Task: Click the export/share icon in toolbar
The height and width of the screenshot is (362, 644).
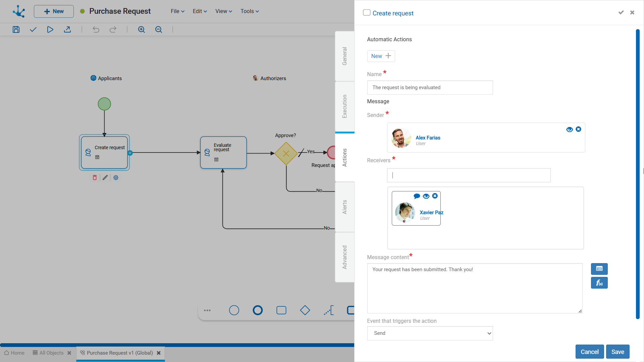Action: [67, 29]
